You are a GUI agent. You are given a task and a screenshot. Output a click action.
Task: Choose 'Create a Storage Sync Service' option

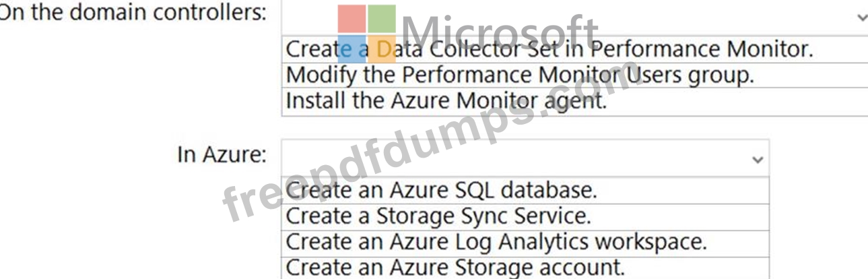click(438, 216)
